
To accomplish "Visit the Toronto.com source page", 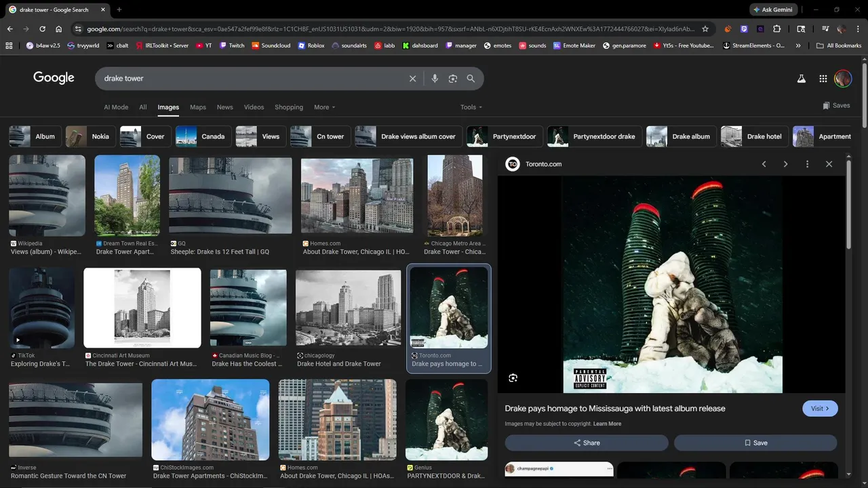I will click(820, 409).
